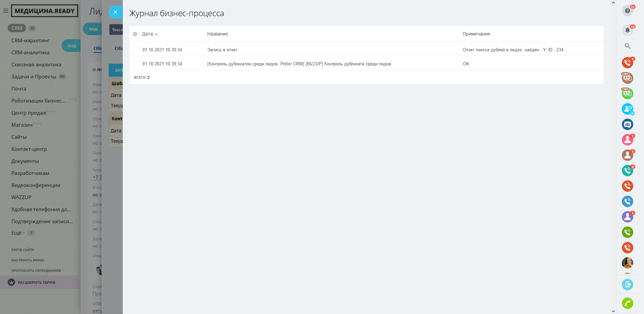Viewport: 644px width, 314px height.
Task: Start a call with the green handset button
Action: pyautogui.click(x=628, y=303)
